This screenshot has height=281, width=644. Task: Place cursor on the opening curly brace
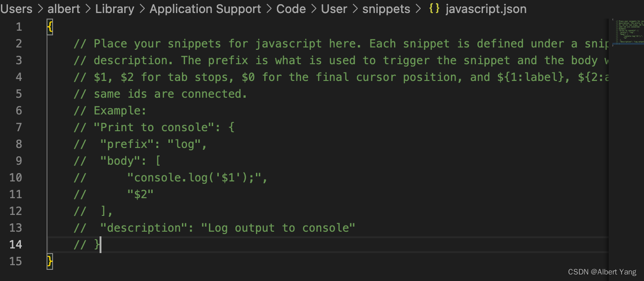tap(50, 27)
